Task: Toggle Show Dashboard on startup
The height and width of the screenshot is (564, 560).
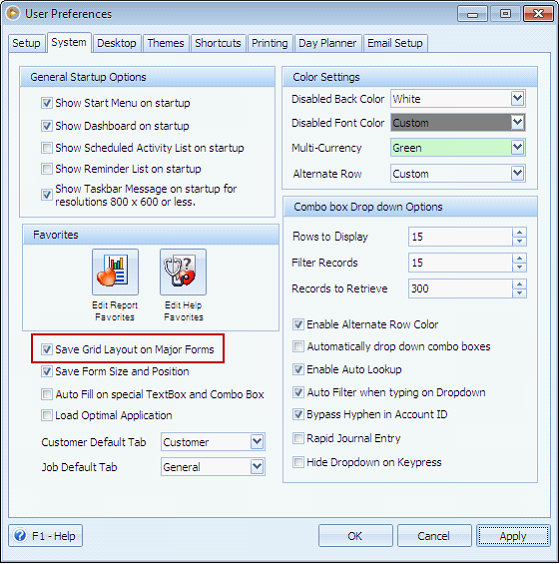Action: (47, 126)
